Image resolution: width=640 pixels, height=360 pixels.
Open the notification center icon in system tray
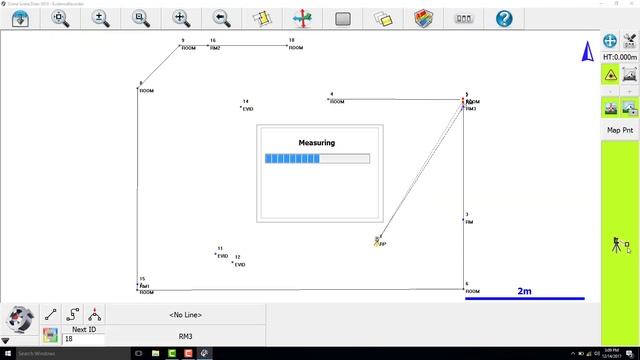point(630,353)
